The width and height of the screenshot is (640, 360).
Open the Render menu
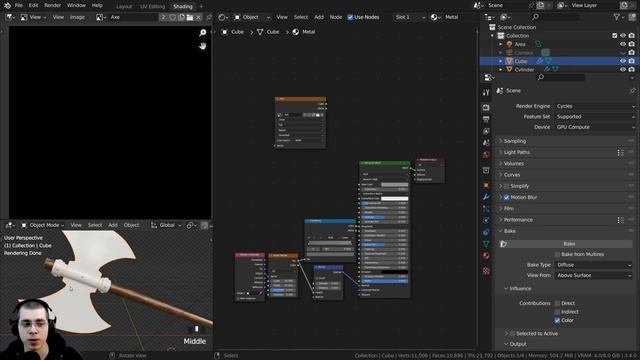click(52, 6)
